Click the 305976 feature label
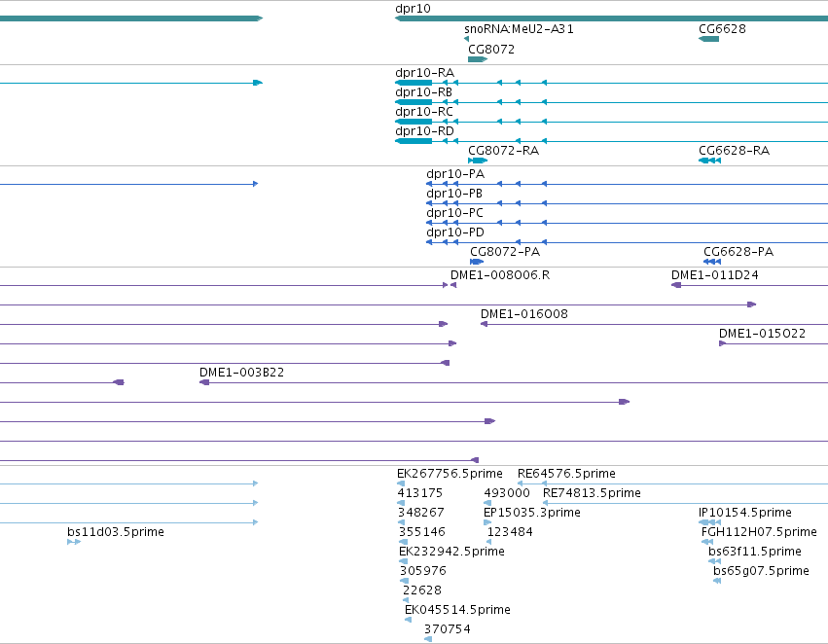This screenshot has width=828, height=644. (423, 571)
